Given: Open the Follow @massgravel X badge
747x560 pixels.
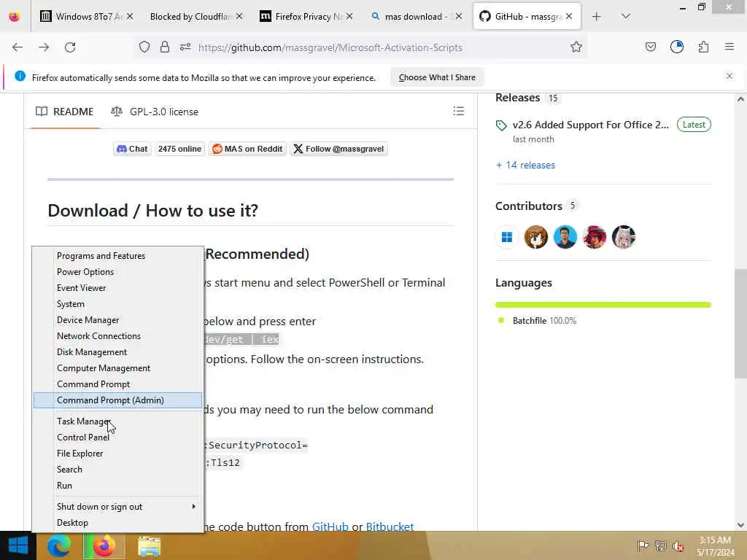Looking at the screenshot, I should (338, 149).
